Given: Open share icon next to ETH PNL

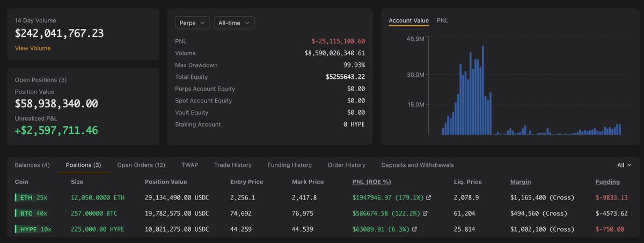Looking at the screenshot, I should tap(428, 198).
